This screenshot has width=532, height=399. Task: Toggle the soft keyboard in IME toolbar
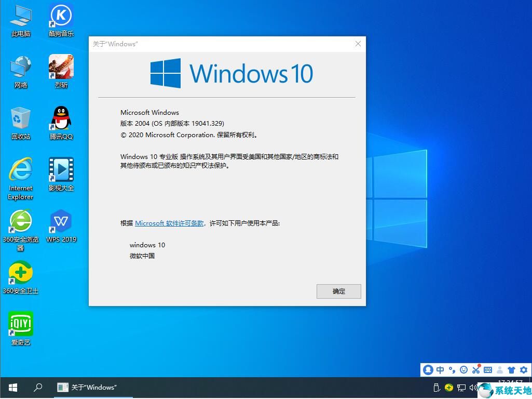pyautogui.click(x=487, y=370)
